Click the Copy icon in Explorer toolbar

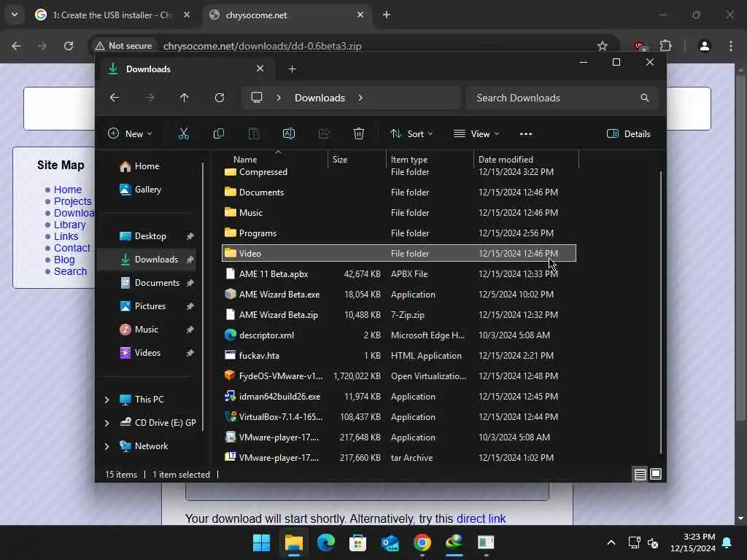coord(219,134)
